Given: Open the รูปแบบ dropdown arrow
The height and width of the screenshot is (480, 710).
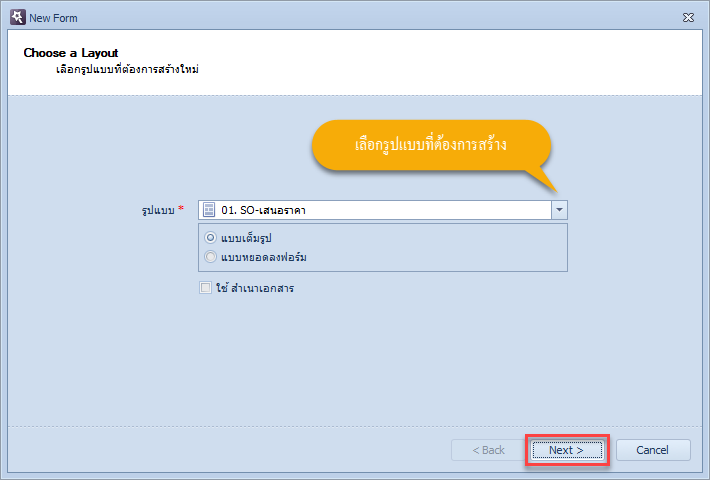Looking at the screenshot, I should [x=559, y=210].
